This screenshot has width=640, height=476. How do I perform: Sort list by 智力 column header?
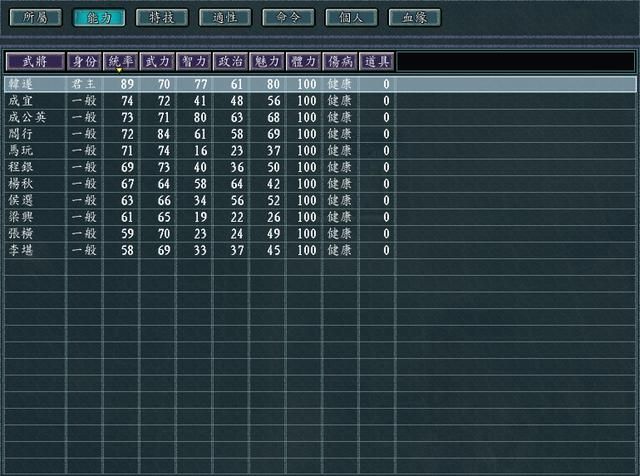pyautogui.click(x=194, y=61)
